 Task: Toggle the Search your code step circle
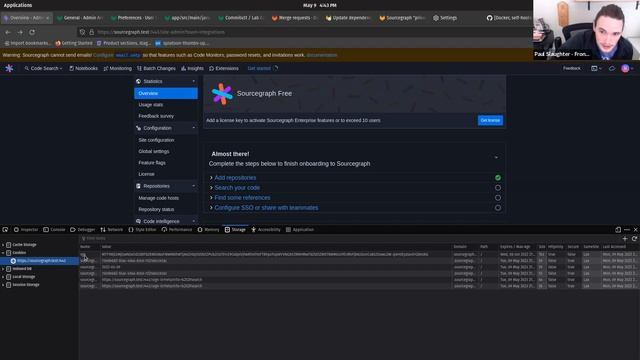coord(498,188)
